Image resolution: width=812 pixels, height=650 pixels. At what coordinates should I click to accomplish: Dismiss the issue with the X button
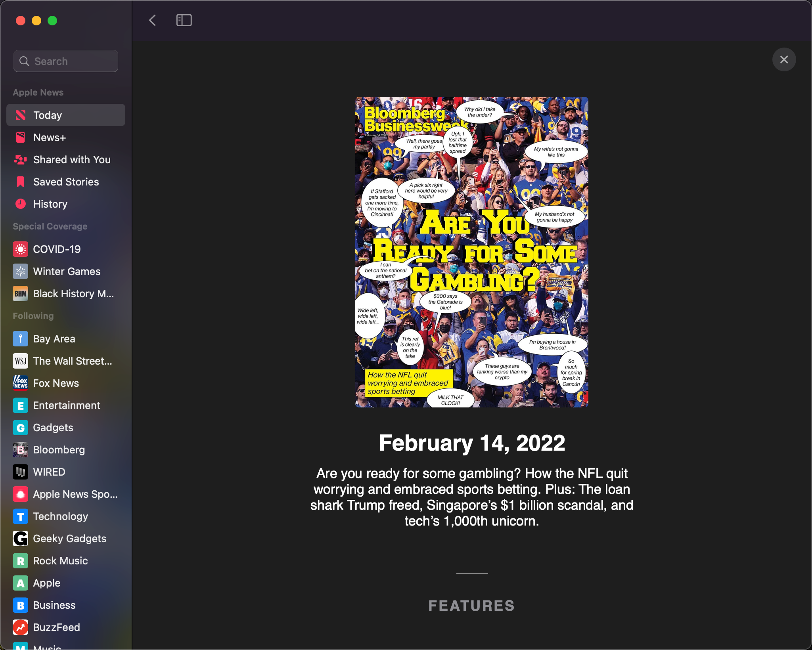click(784, 59)
